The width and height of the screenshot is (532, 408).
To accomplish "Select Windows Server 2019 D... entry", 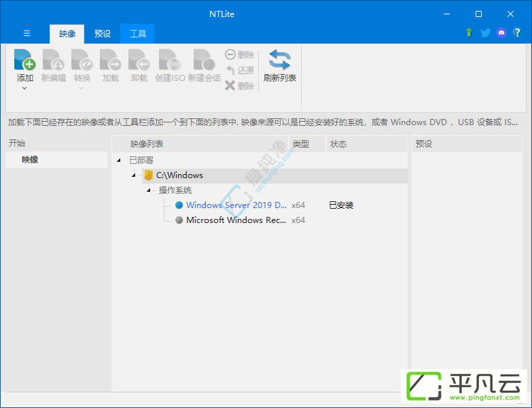I will (x=236, y=205).
